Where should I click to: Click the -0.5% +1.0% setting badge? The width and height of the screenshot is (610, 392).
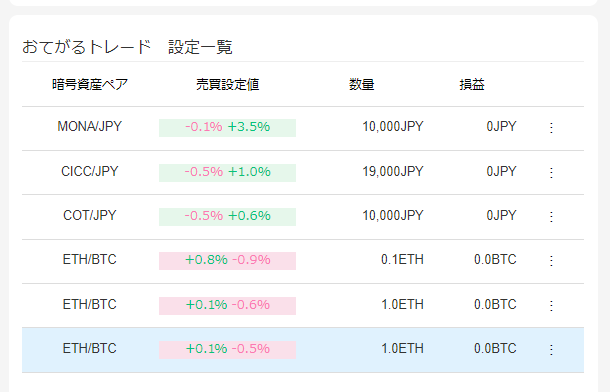tap(228, 173)
